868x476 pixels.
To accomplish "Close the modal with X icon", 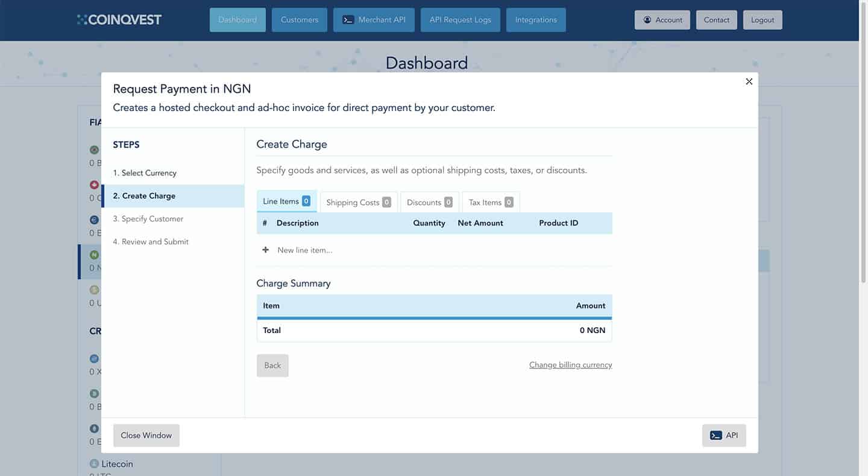I will 749,81.
